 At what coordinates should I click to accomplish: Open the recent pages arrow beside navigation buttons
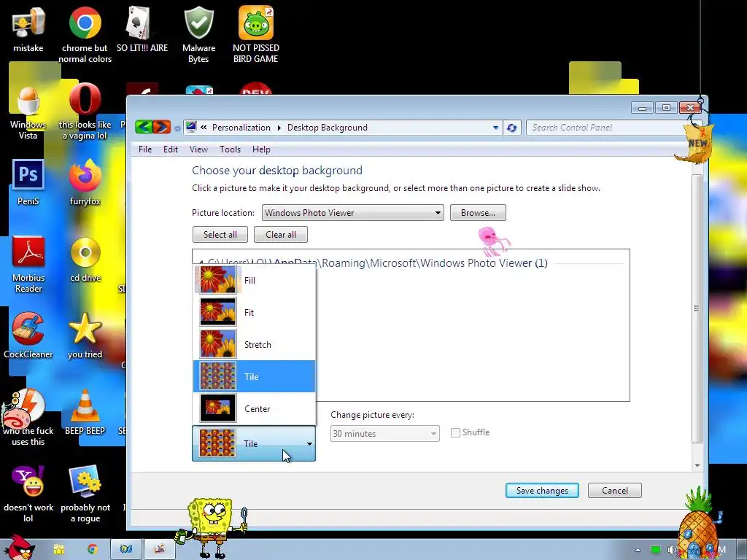click(x=177, y=128)
